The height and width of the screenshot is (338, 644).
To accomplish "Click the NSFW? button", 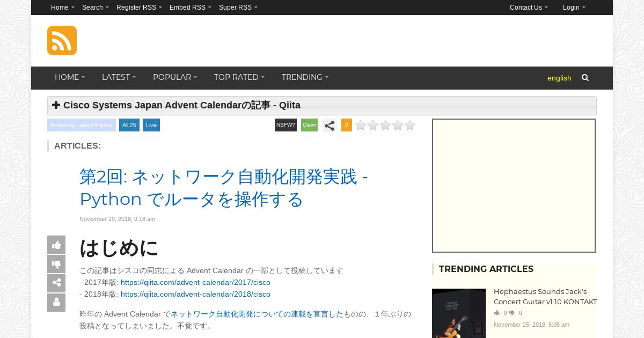I will 286,125.
